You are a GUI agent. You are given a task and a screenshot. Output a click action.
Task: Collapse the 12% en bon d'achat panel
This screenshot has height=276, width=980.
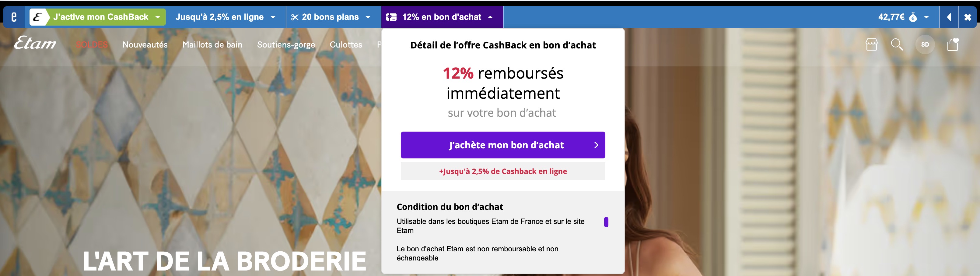coord(490,17)
